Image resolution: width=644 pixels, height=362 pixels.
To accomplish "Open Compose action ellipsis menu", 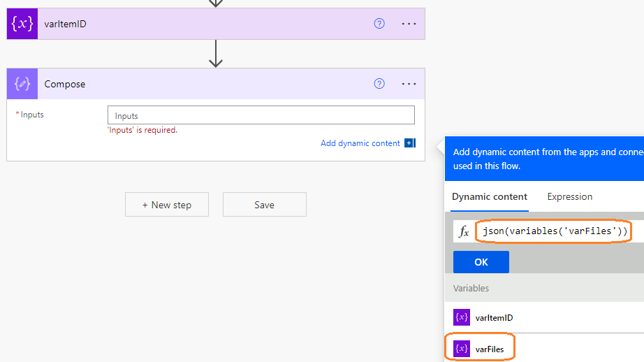I will (409, 84).
